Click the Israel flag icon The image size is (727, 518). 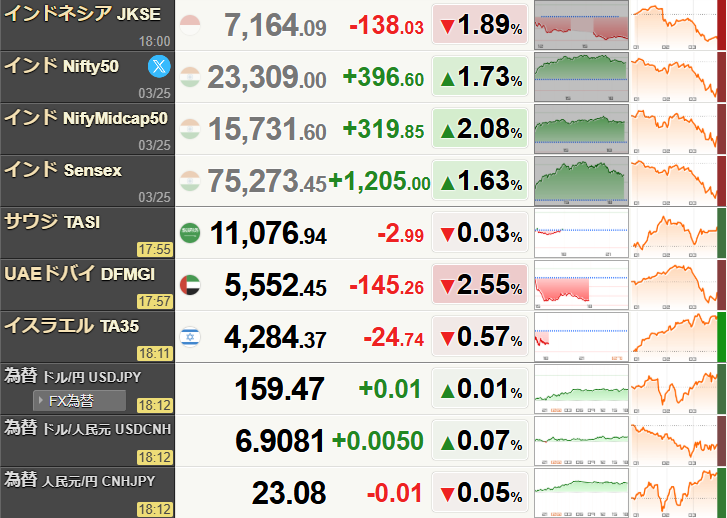[190, 337]
